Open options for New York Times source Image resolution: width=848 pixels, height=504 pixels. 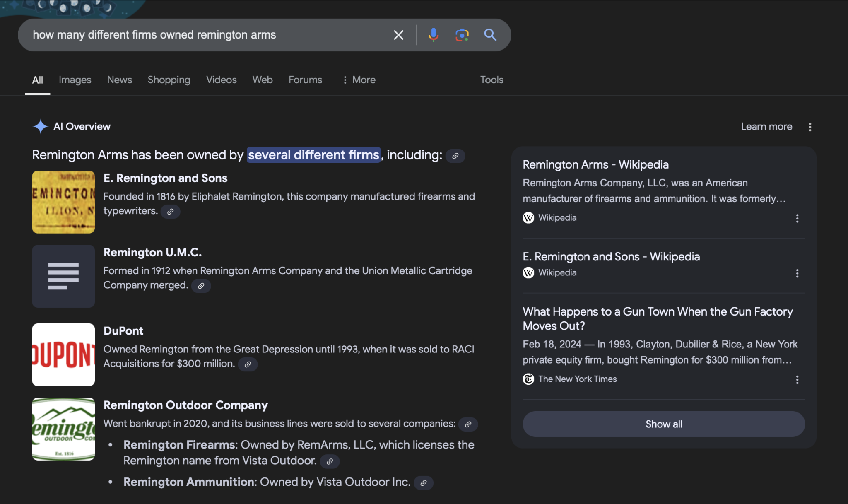click(x=797, y=380)
